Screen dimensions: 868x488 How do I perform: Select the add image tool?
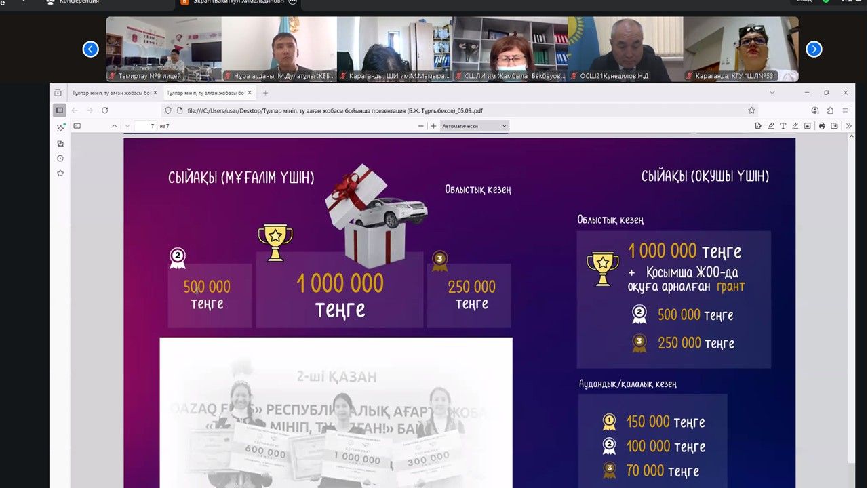click(x=807, y=126)
